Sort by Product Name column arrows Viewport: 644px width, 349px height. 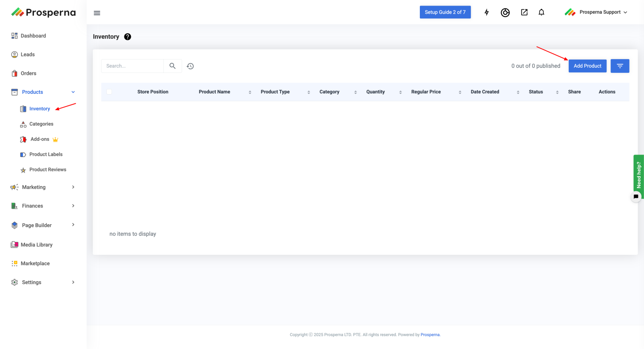250,92
